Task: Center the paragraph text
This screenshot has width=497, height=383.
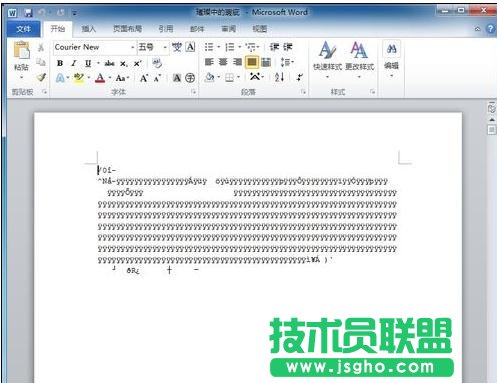Action: (x=223, y=62)
